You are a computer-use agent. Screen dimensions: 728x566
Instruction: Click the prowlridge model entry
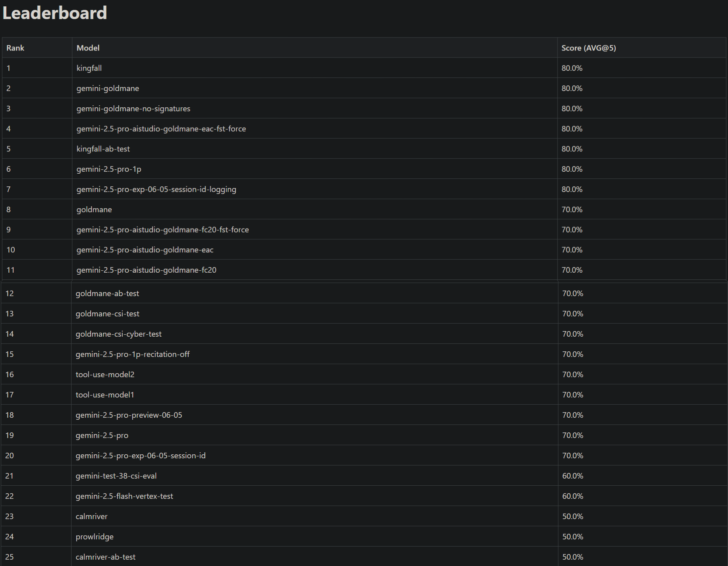pyautogui.click(x=95, y=537)
